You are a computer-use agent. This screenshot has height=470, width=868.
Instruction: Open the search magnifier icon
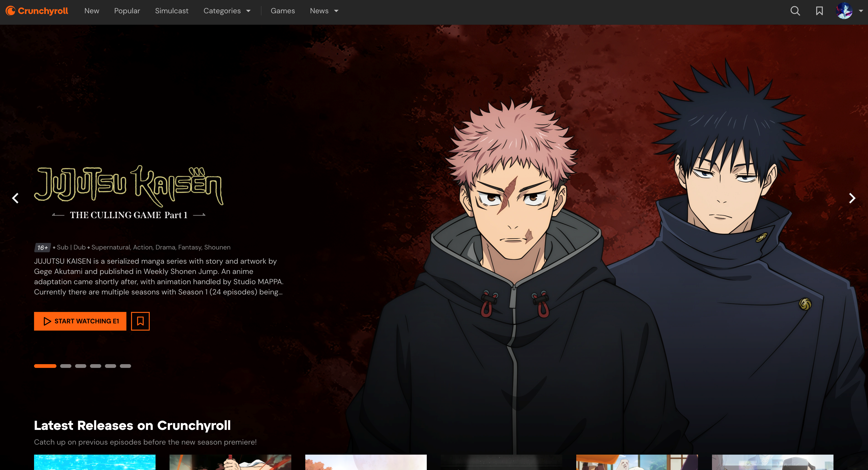(x=795, y=11)
